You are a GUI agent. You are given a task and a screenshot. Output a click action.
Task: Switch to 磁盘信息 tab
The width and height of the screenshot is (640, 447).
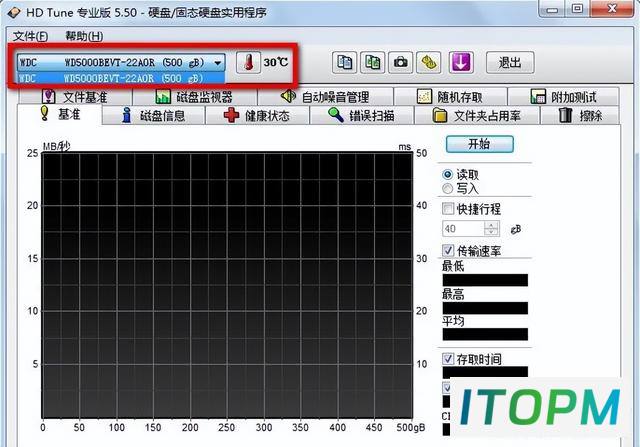(x=153, y=116)
